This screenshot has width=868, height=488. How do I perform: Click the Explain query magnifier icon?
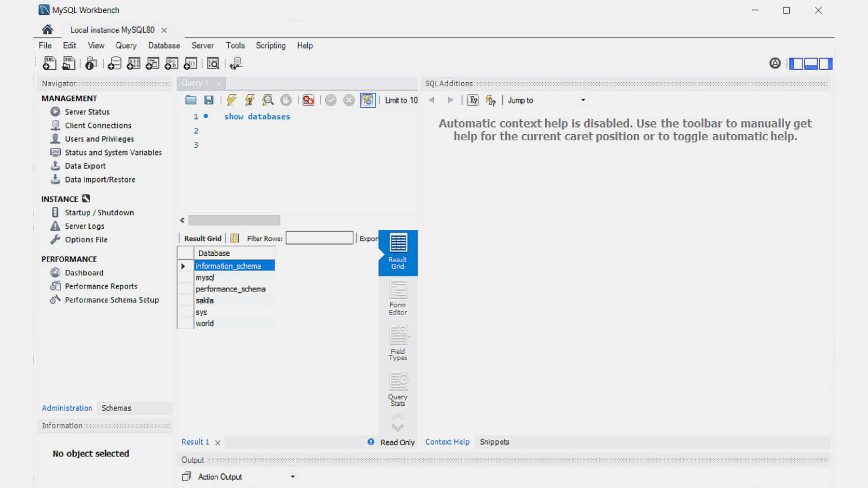(268, 100)
